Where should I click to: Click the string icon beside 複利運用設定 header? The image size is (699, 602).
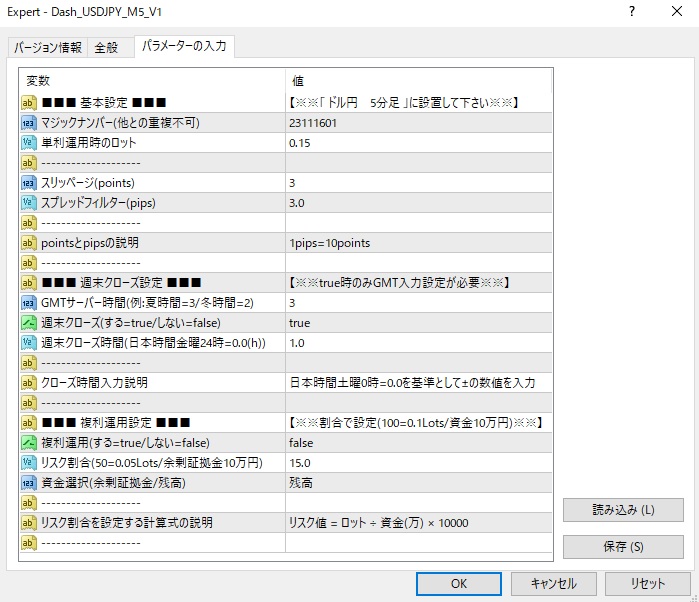click(x=29, y=423)
